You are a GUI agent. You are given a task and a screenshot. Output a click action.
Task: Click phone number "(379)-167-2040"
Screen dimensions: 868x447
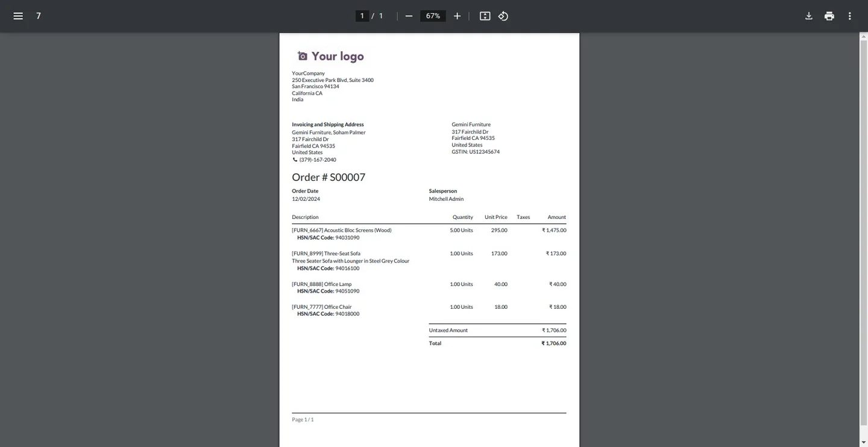318,160
